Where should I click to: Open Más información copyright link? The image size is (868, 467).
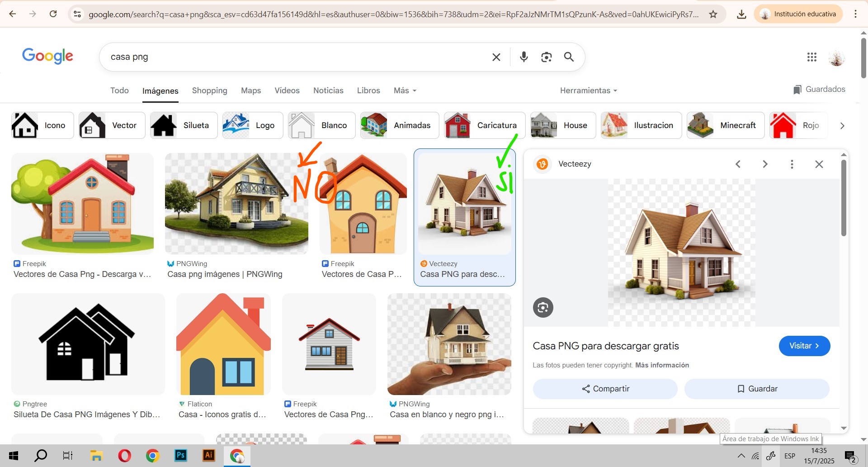pos(662,365)
